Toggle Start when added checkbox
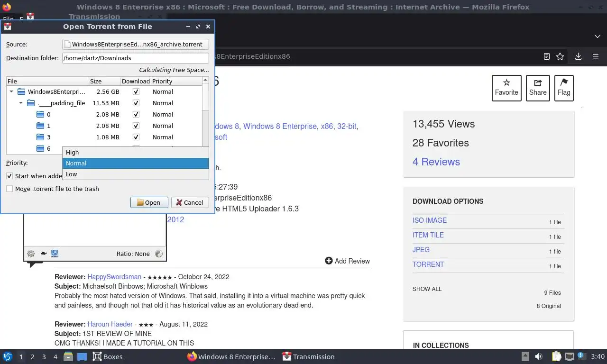Image resolution: width=607 pixels, height=364 pixels. (x=9, y=176)
